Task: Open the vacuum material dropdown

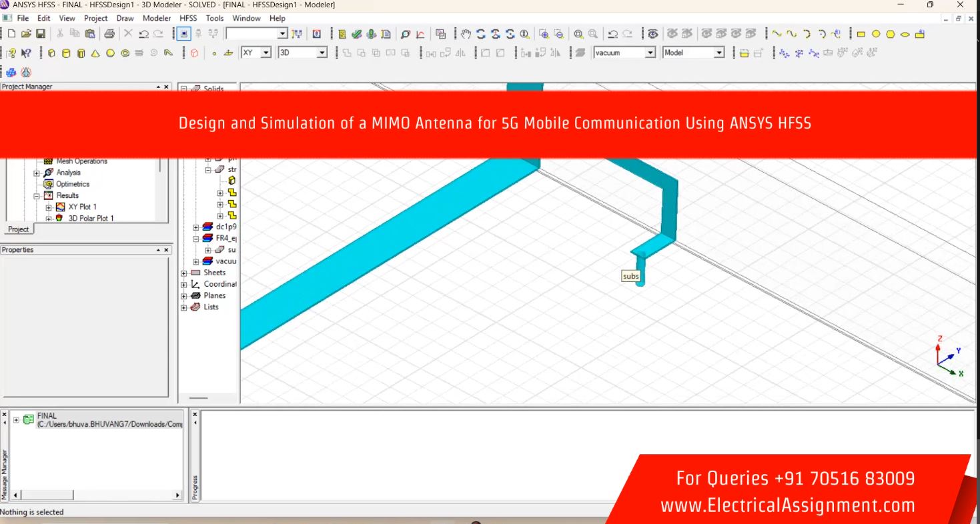Action: pyautogui.click(x=650, y=53)
